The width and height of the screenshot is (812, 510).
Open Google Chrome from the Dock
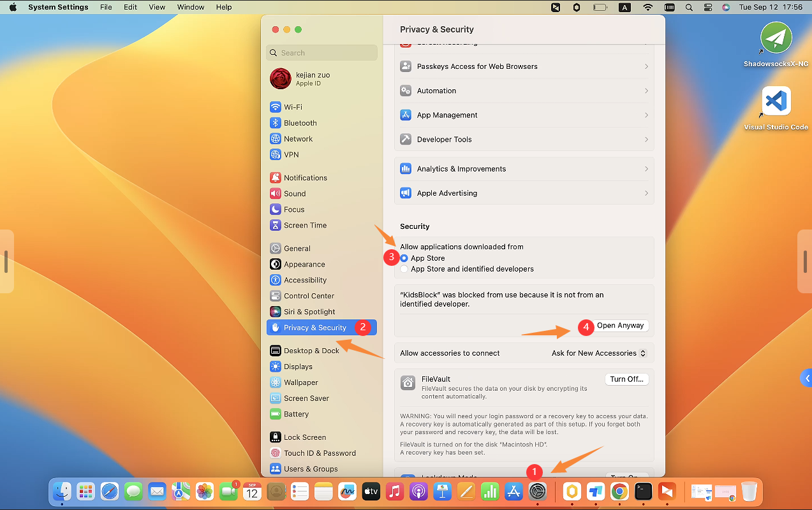(619, 492)
